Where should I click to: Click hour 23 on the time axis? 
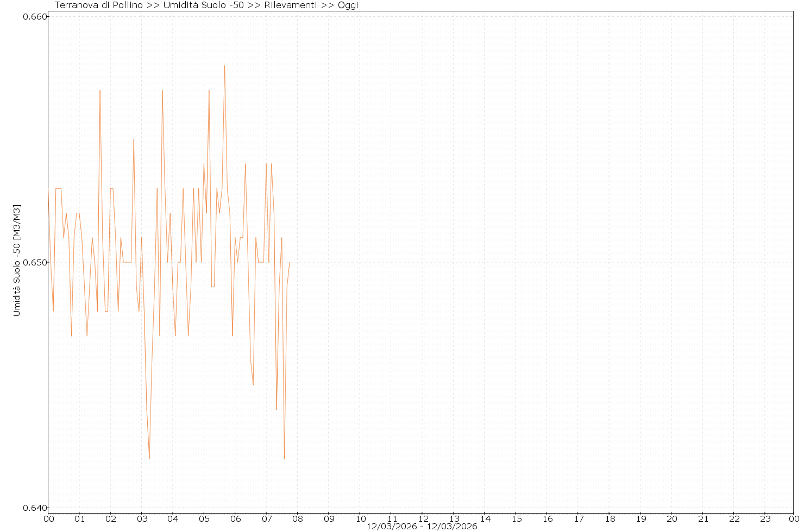765,518
